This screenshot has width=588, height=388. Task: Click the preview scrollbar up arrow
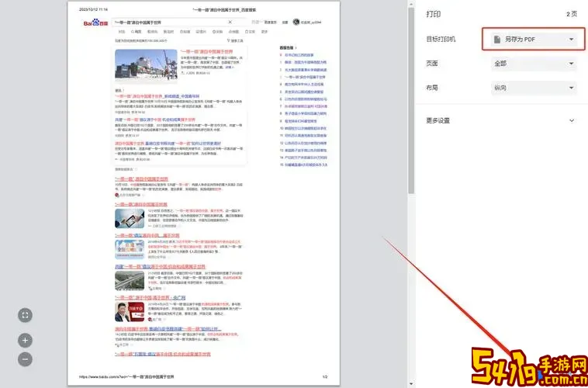pyautogui.click(x=411, y=4)
